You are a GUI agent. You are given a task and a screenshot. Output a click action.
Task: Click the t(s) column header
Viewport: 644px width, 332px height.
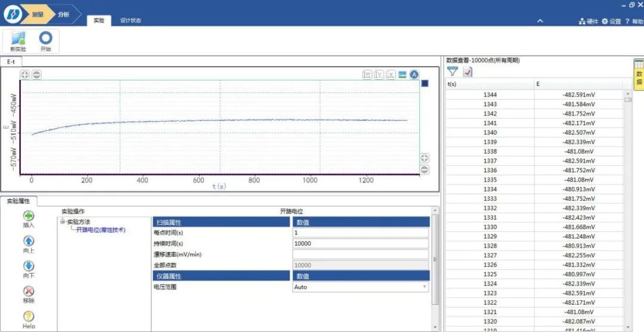coord(490,84)
